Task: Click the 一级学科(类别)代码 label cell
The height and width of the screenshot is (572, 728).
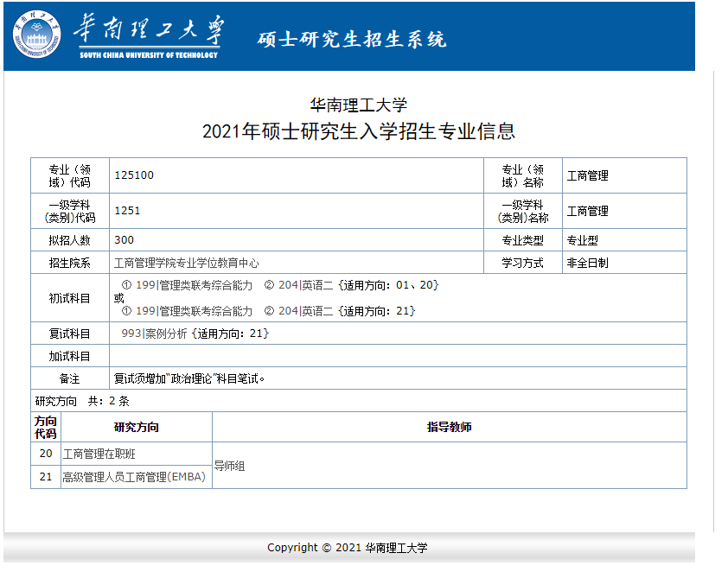Action: click(70, 211)
